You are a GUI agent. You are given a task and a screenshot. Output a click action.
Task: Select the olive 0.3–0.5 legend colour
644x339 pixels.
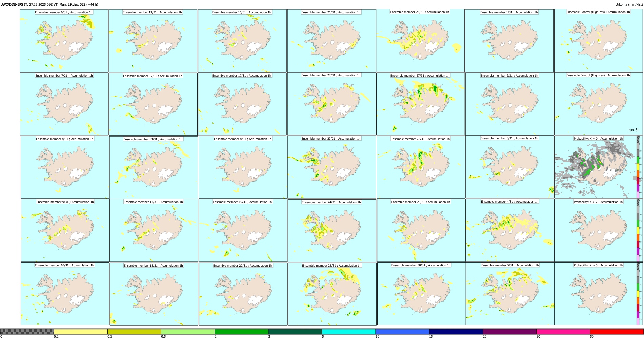point(134,332)
